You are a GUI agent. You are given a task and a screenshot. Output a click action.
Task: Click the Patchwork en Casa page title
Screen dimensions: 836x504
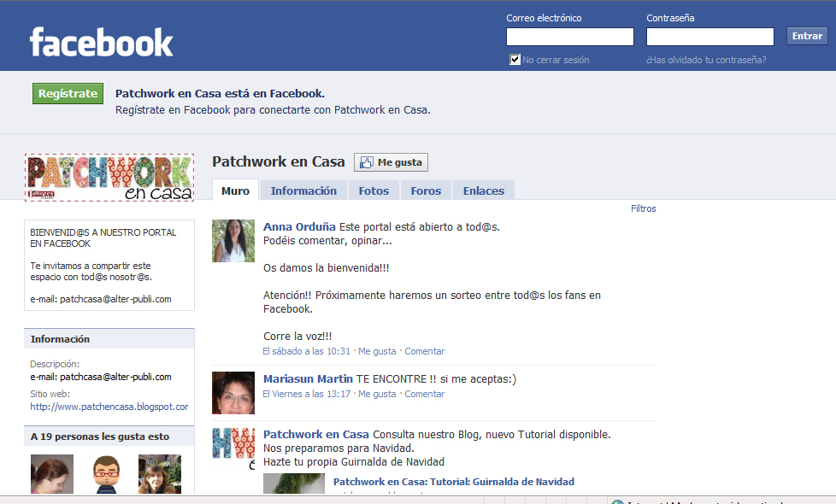click(x=279, y=161)
